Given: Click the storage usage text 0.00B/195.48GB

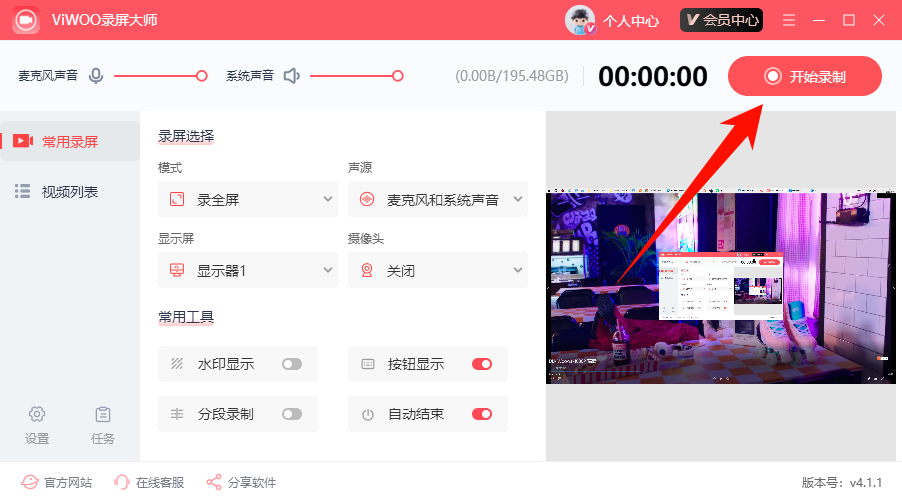Looking at the screenshot, I should coord(512,76).
